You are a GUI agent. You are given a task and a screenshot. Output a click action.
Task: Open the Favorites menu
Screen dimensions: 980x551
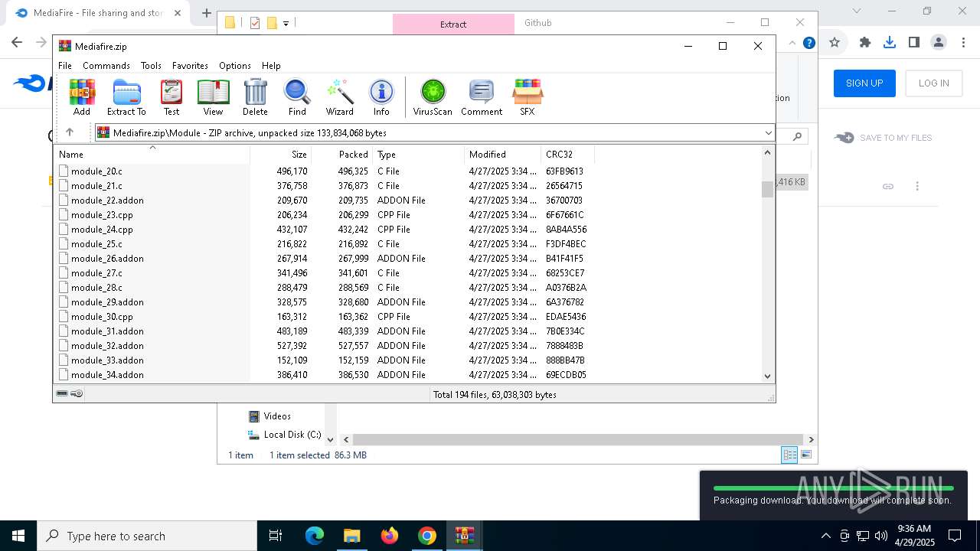[x=190, y=66]
